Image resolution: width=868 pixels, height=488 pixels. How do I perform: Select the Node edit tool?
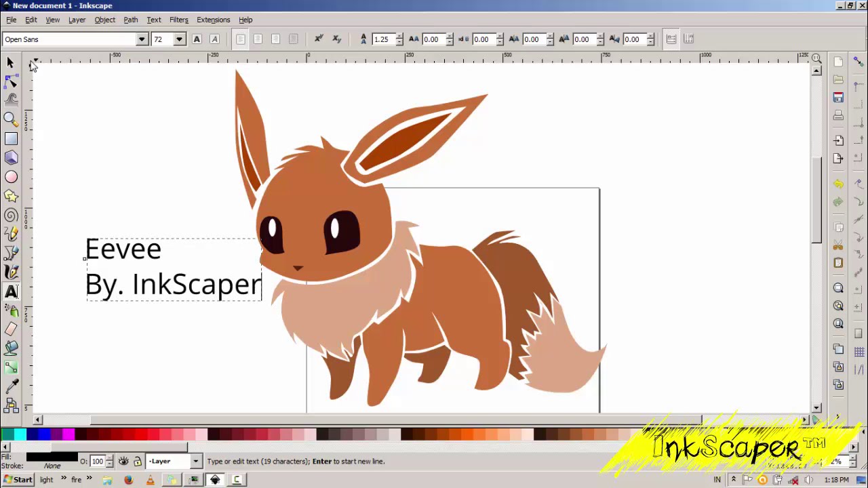[x=11, y=81]
